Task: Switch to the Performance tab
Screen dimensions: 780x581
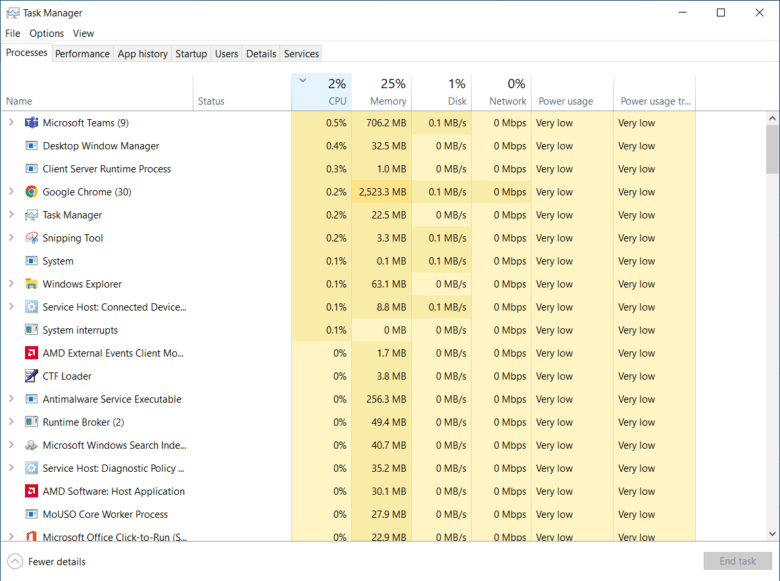Action: pyautogui.click(x=82, y=54)
